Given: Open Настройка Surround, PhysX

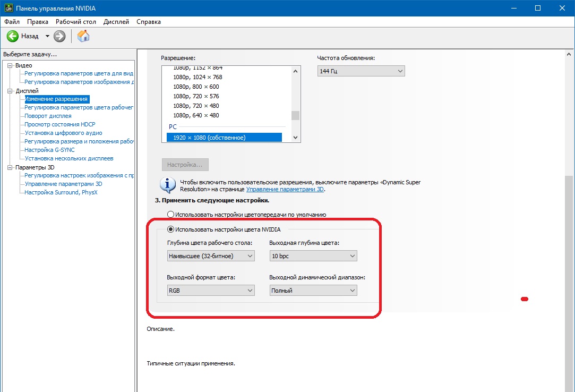Looking at the screenshot, I should point(61,192).
